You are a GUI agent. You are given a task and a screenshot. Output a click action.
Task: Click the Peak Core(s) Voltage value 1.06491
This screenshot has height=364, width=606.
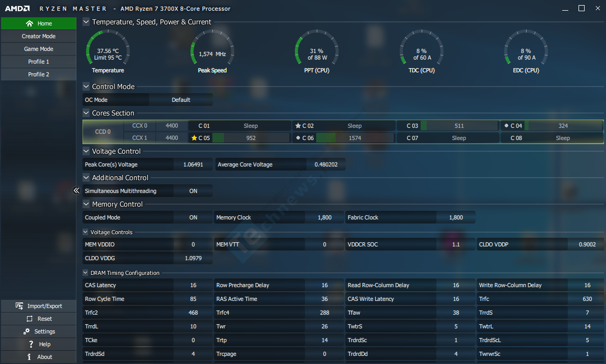tap(193, 164)
